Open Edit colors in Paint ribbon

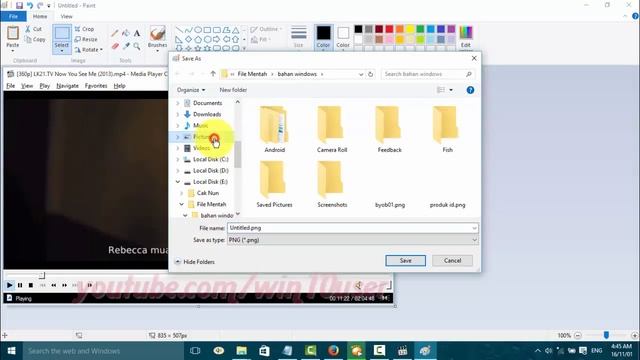coord(466,37)
